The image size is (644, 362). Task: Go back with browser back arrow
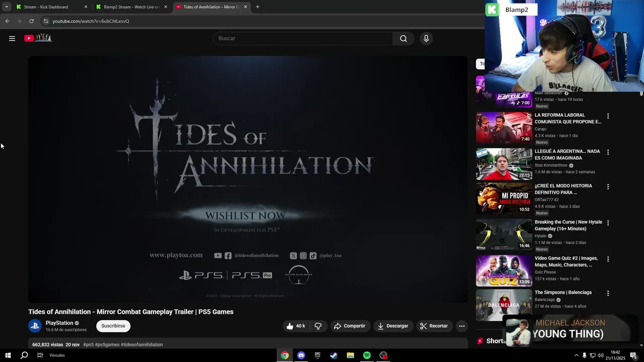point(7,21)
